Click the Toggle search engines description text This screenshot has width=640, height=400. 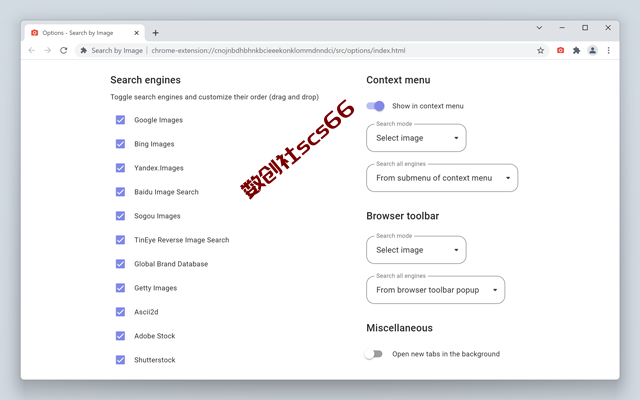tap(214, 97)
